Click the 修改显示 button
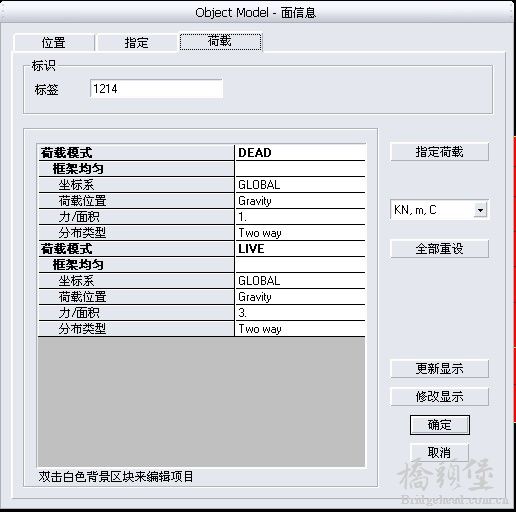The height and width of the screenshot is (512, 516). click(439, 397)
